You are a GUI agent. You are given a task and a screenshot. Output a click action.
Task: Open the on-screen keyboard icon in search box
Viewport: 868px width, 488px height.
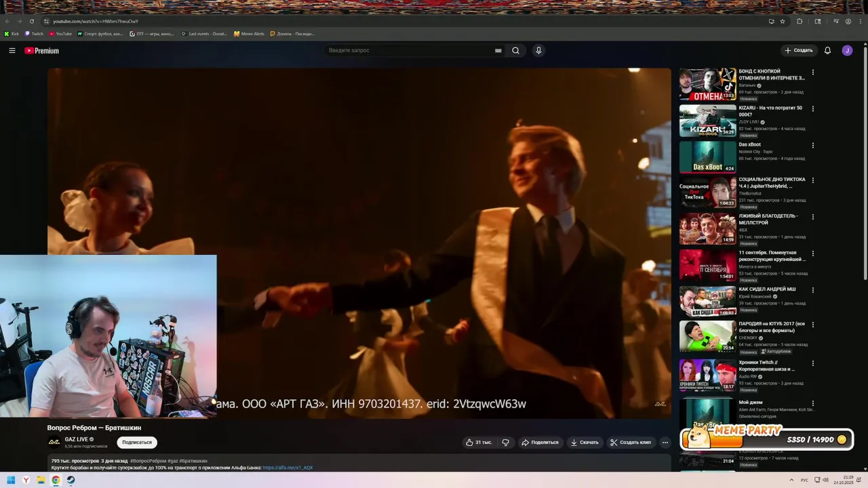(x=498, y=50)
